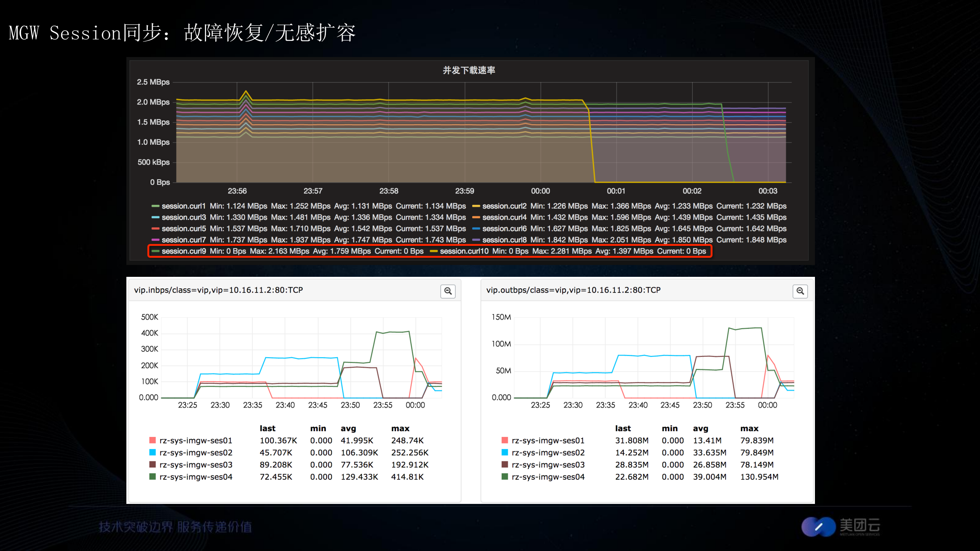Toggle session.curl10 legend entry
Screen dimensions: 980x551
coord(464,251)
